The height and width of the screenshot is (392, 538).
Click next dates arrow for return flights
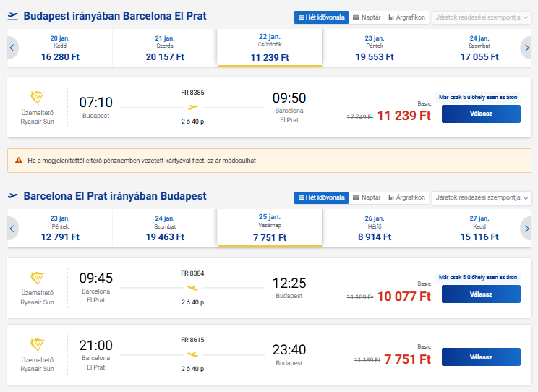click(527, 229)
